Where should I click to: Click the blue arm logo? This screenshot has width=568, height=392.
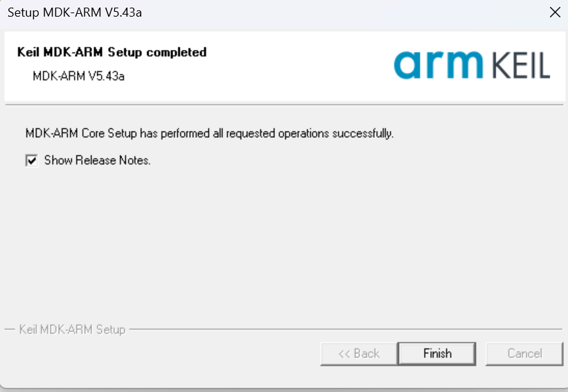438,65
